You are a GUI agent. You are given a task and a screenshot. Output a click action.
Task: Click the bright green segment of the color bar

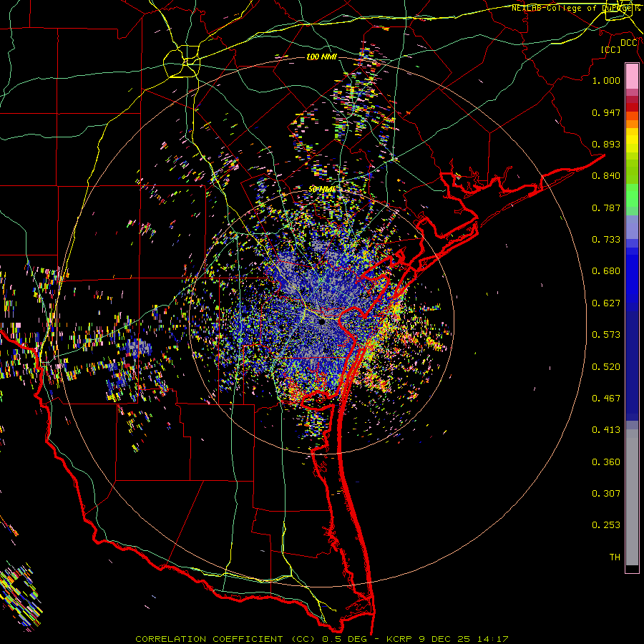click(632, 195)
